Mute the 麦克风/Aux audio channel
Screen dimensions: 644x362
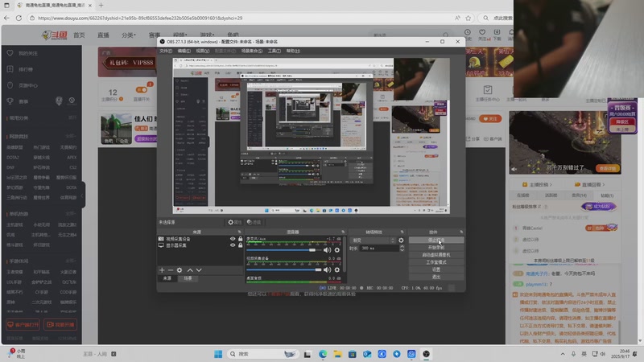click(x=328, y=250)
